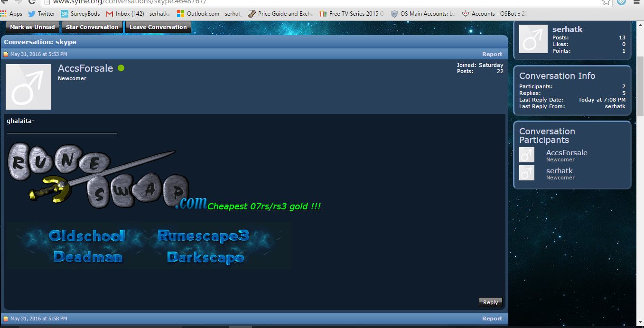The width and height of the screenshot is (644, 328).
Task: Click the Points count in the profile panel
Action: tap(624, 51)
